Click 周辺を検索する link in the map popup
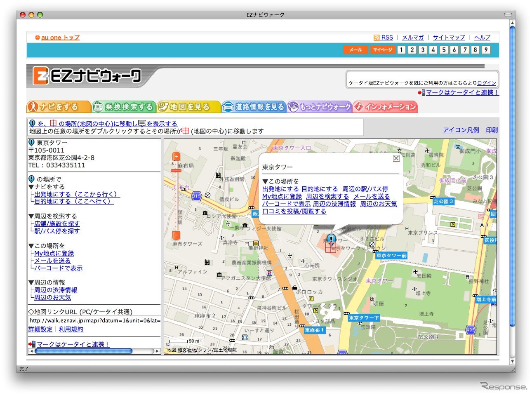 coord(327,196)
